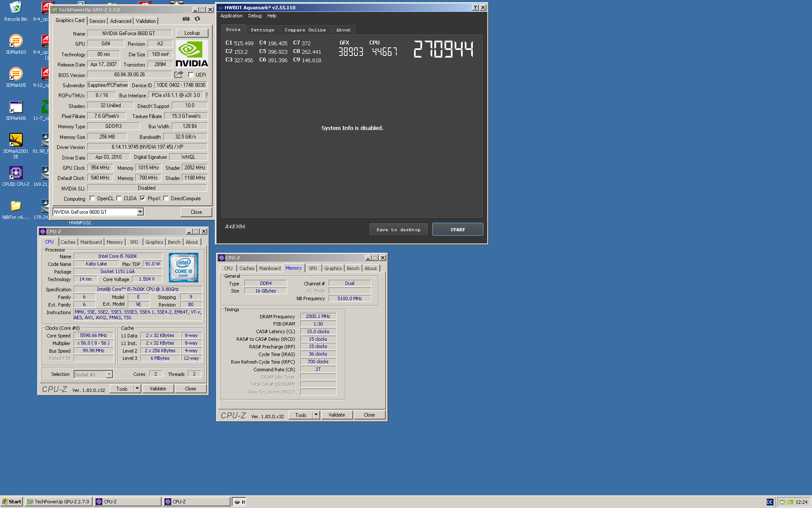This screenshot has height=508, width=812.
Task: Switch to Compare Online tab in Aquamark
Action: click(x=305, y=30)
